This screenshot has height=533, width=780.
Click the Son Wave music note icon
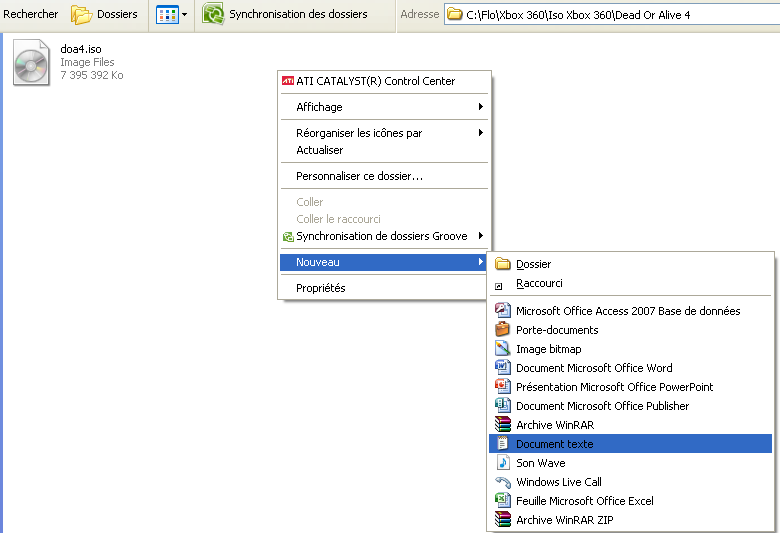503,462
